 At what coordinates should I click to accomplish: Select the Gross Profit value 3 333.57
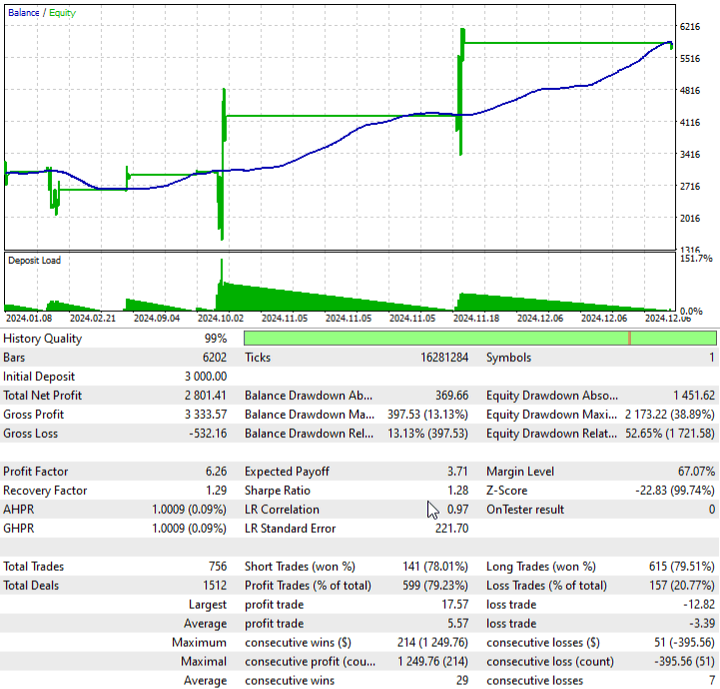point(206,414)
